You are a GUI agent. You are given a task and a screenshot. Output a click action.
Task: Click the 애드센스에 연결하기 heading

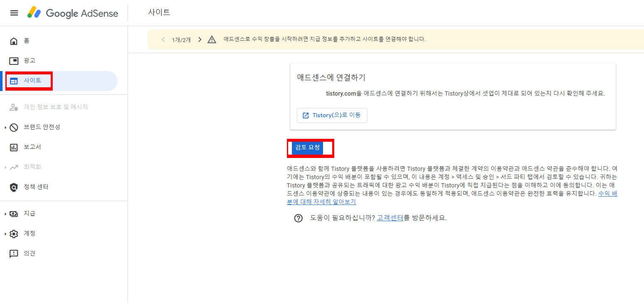coord(331,77)
